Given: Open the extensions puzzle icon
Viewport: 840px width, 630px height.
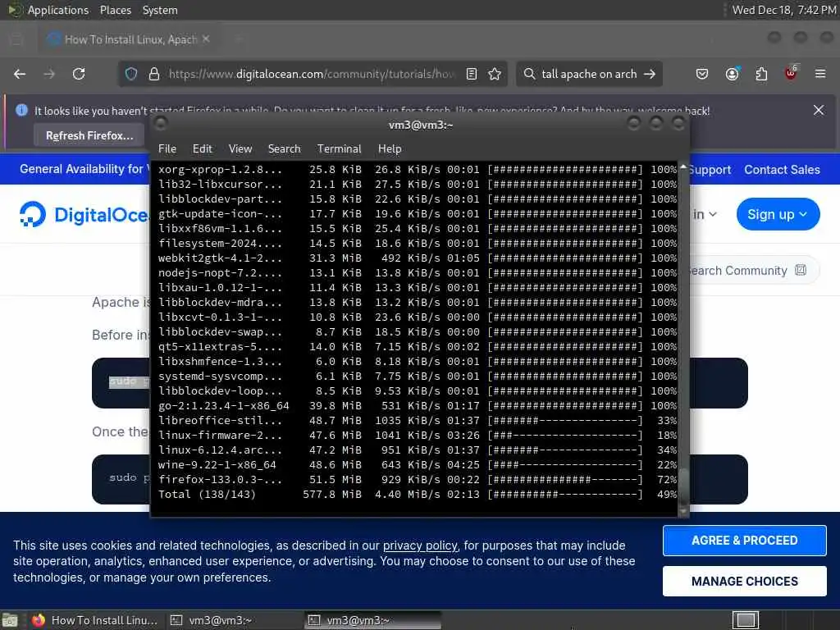Looking at the screenshot, I should point(761,74).
